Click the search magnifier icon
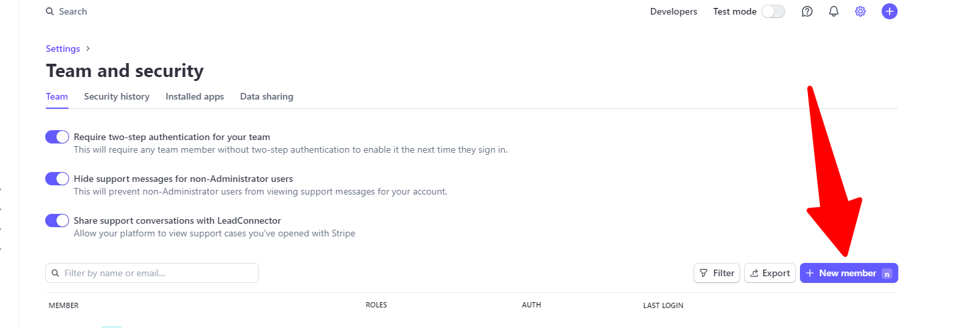 (x=50, y=11)
